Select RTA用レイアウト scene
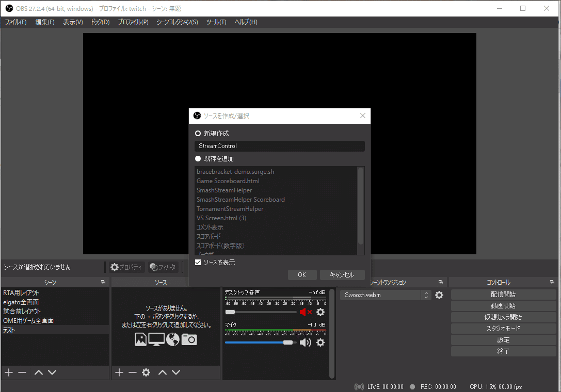Image resolution: width=561 pixels, height=392 pixels. [x=55, y=293]
